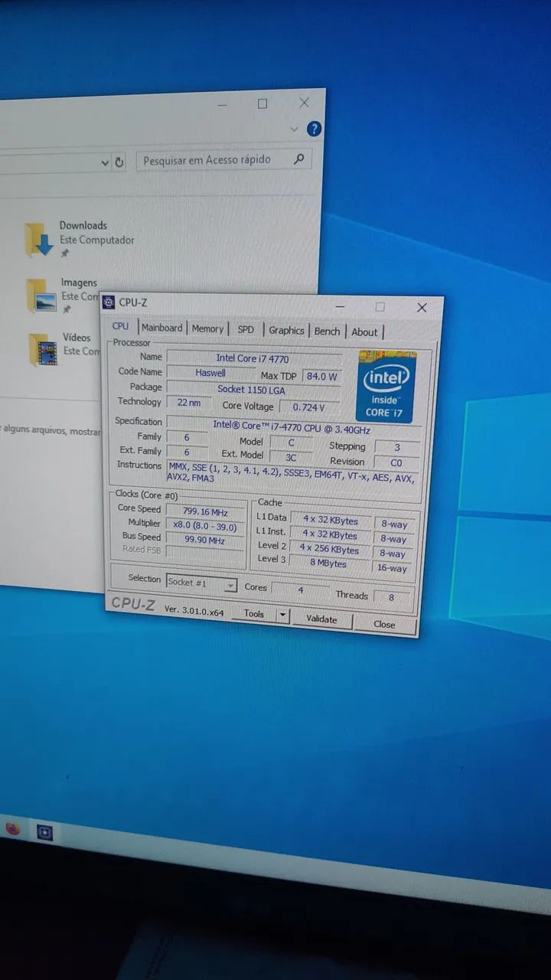Click the Threads value 8

coord(391,597)
